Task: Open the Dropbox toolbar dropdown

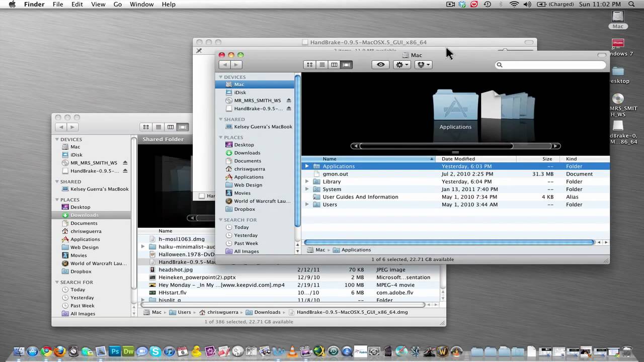Action: pos(423,64)
